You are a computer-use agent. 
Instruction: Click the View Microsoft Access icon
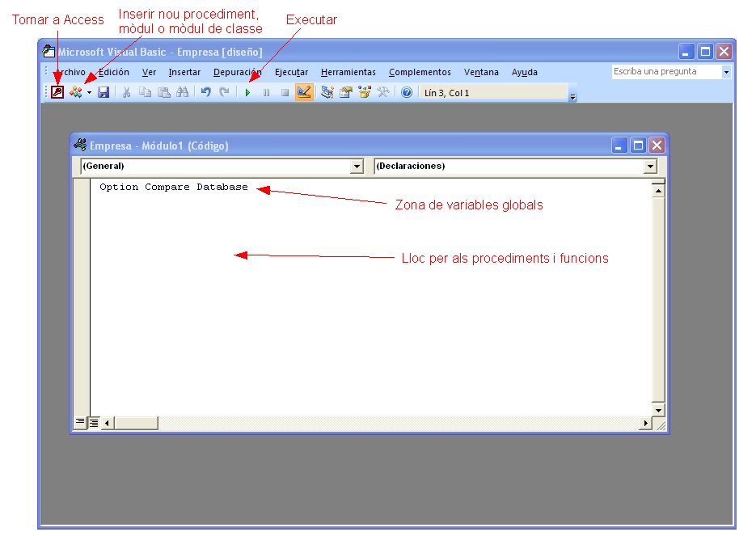click(57, 93)
